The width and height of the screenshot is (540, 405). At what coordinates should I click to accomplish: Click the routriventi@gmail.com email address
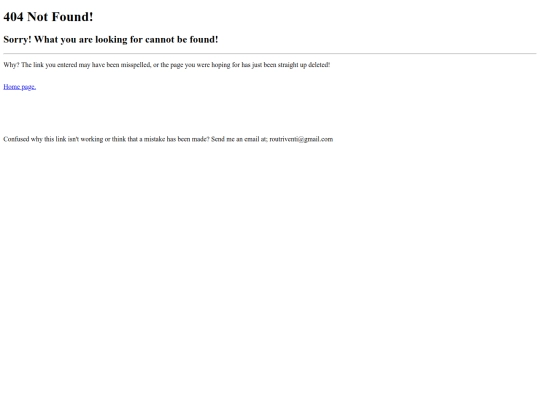point(301,139)
